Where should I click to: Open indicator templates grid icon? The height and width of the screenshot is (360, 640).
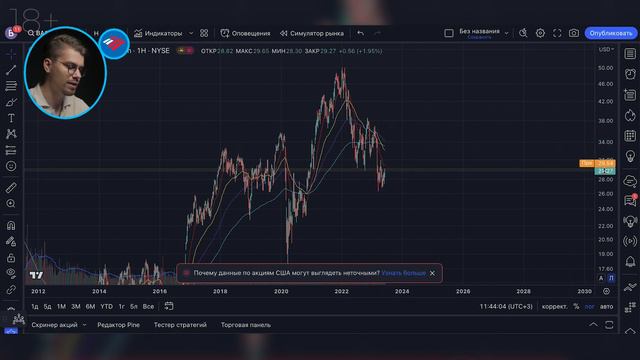tap(204, 33)
